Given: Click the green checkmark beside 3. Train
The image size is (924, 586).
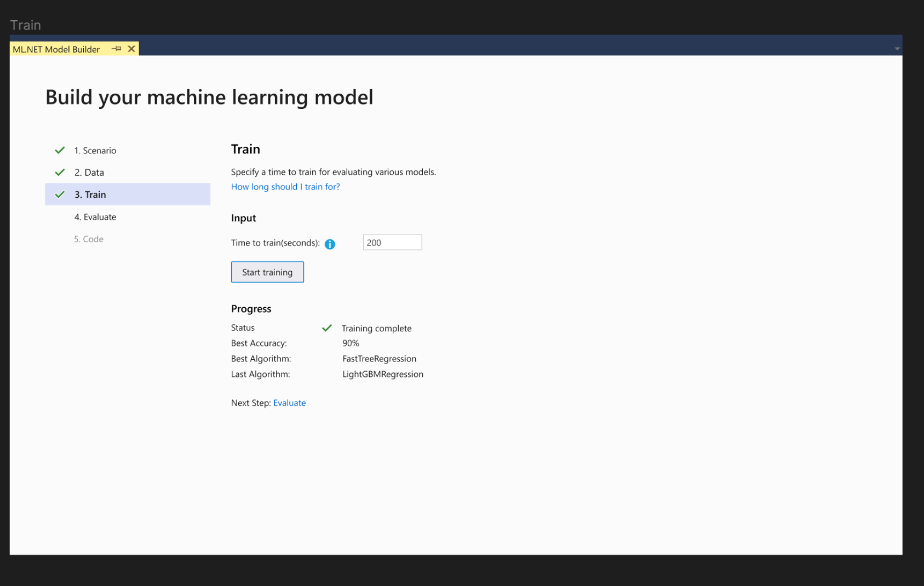Looking at the screenshot, I should 60,194.
